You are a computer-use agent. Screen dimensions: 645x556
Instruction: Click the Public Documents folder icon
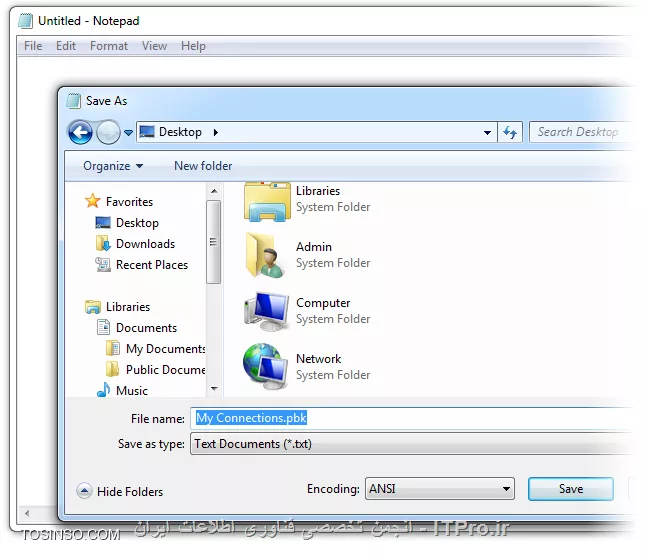tap(112, 369)
